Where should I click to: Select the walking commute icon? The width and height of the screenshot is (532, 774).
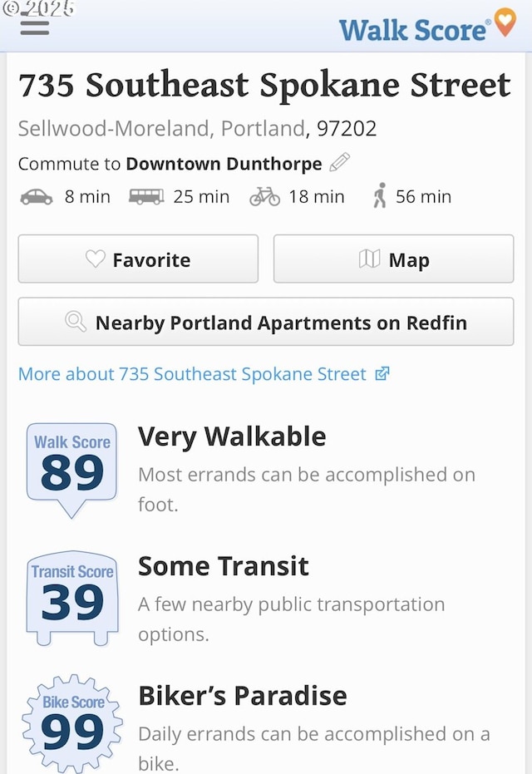point(380,195)
